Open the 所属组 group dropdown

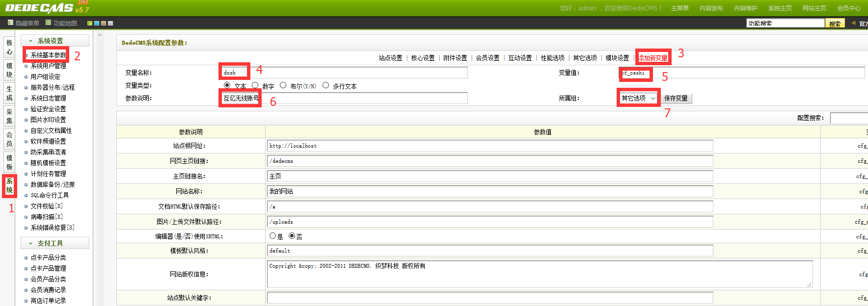(638, 98)
